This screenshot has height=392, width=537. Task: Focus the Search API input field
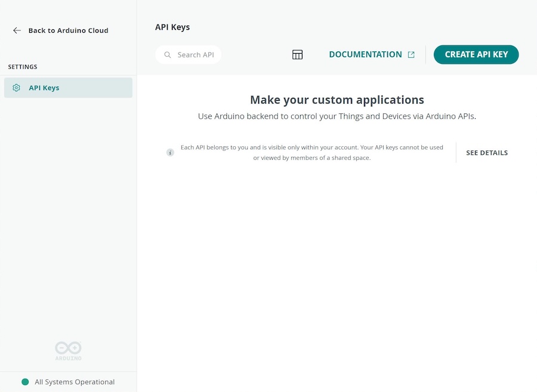pyautogui.click(x=196, y=55)
